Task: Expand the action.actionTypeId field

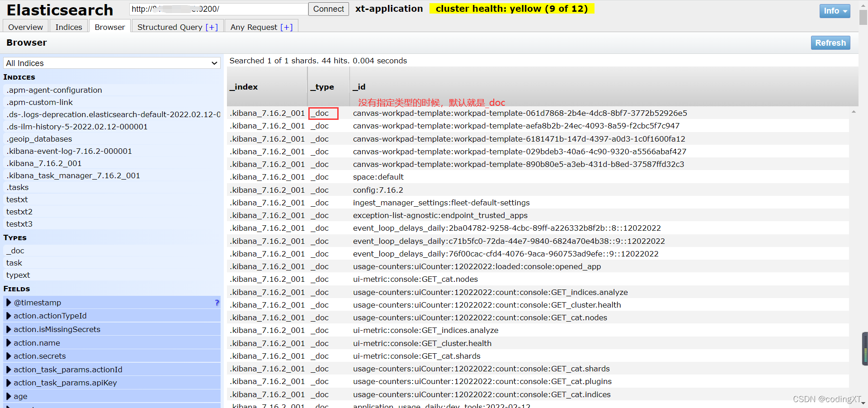Action: point(112,316)
